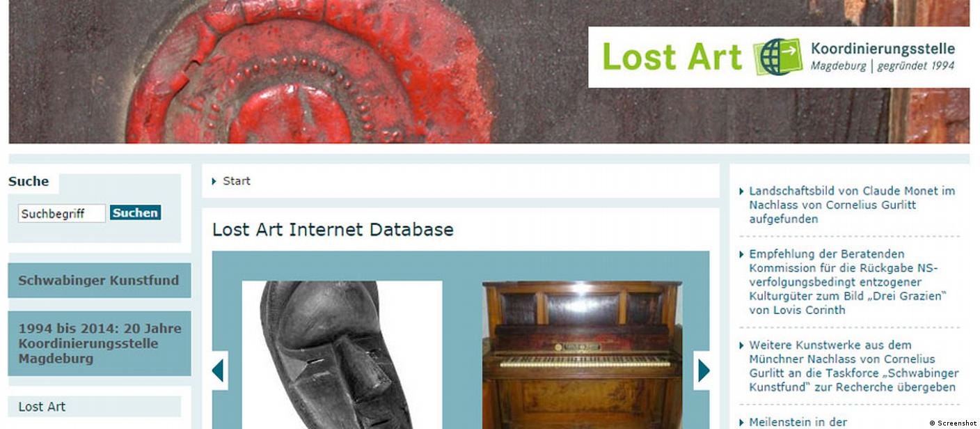Click the antique piano thumbnail image
The height and width of the screenshot is (429, 980).
582,355
